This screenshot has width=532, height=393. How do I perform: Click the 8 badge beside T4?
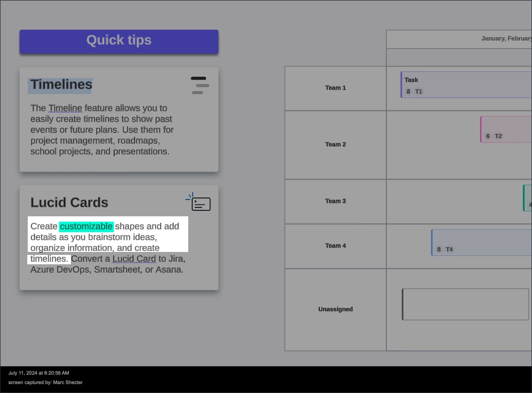point(439,249)
